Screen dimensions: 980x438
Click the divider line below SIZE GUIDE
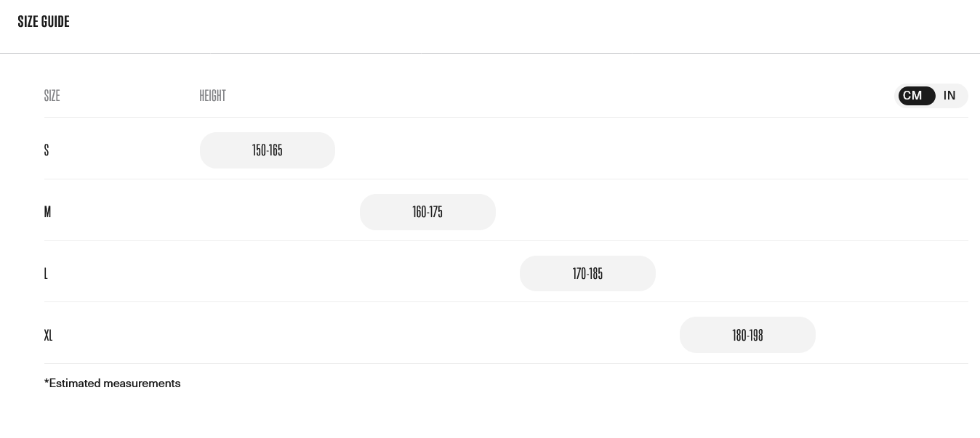(x=490, y=53)
